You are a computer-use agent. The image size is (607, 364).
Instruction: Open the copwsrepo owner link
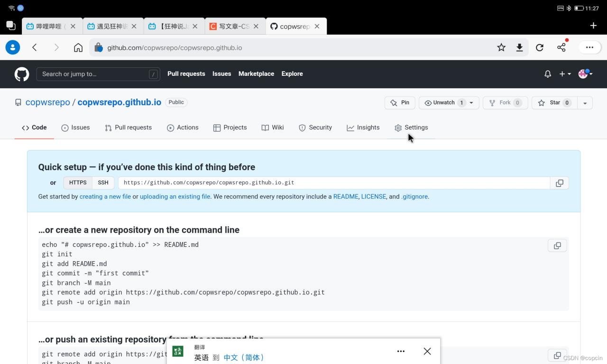[48, 102]
